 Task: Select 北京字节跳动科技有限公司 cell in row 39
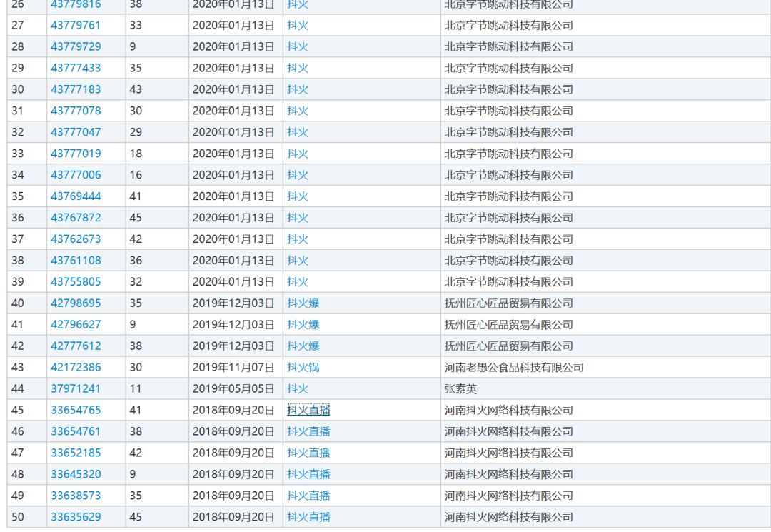coord(605,282)
